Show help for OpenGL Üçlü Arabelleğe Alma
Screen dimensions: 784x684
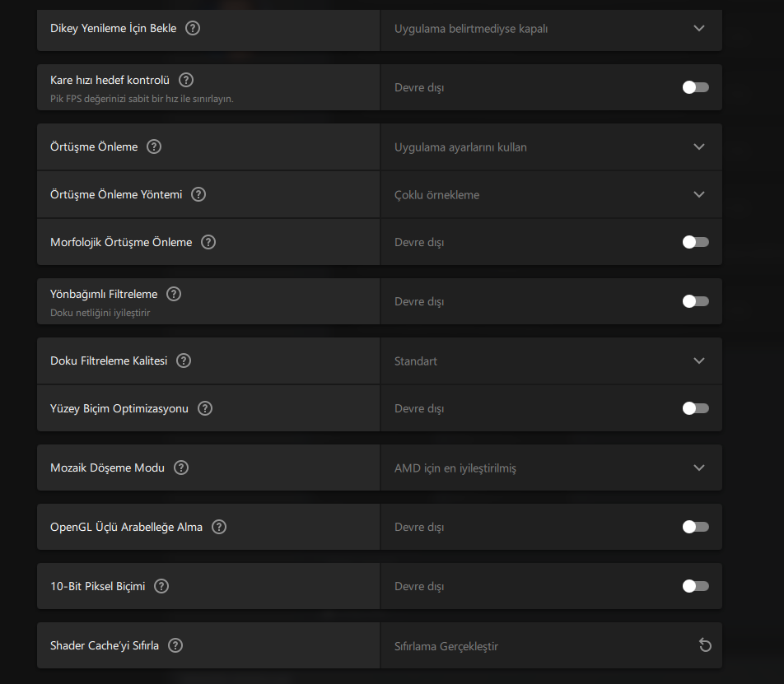click(x=219, y=527)
